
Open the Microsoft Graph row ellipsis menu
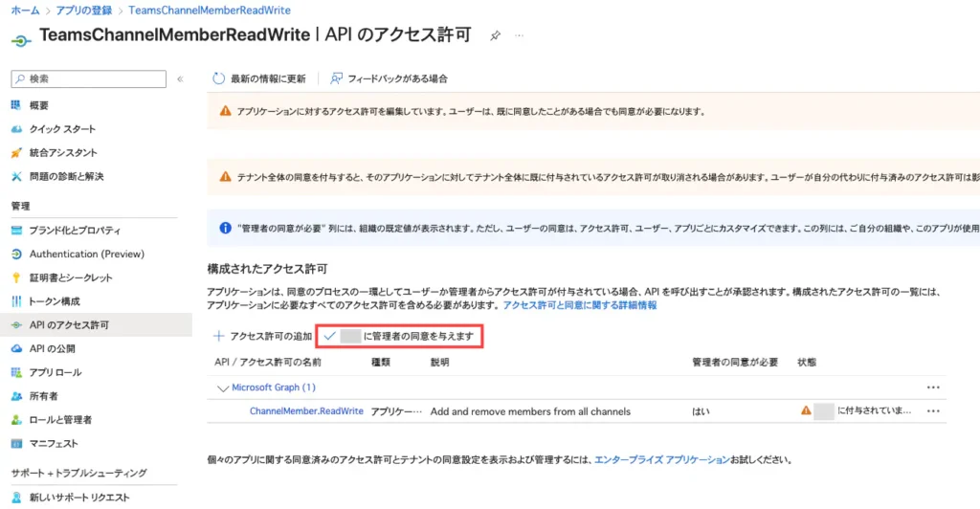(932, 387)
